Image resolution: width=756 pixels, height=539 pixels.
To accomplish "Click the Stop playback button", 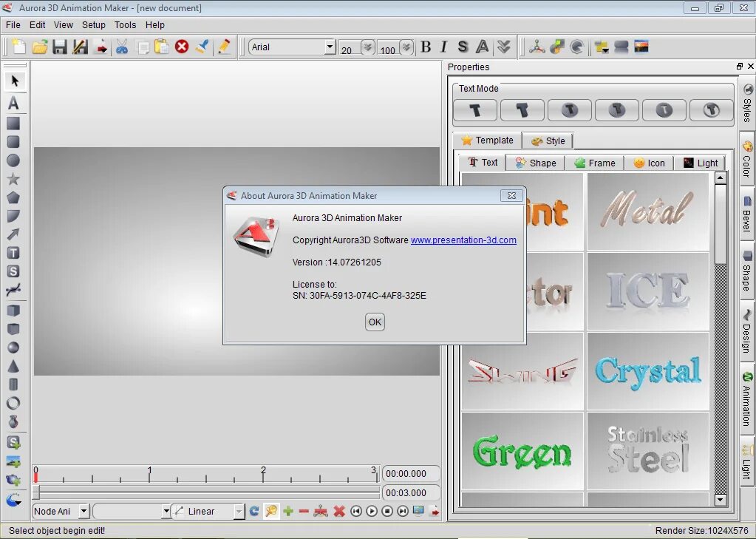I will pos(387,511).
